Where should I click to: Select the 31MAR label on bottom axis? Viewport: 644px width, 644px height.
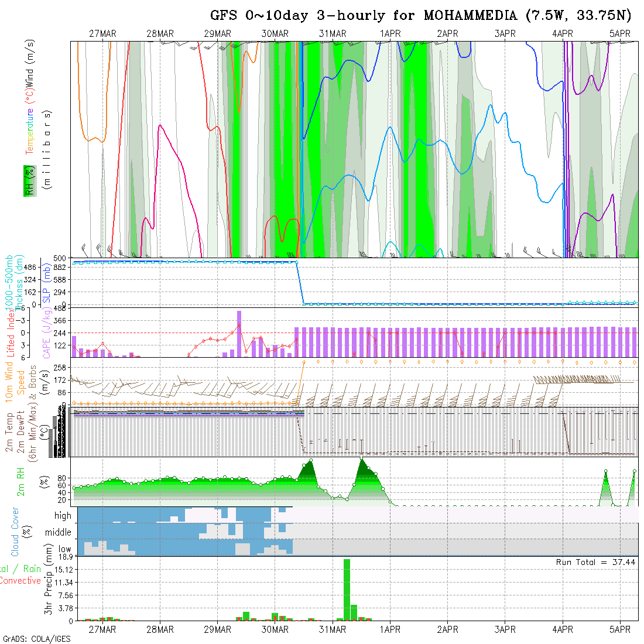tap(333, 629)
